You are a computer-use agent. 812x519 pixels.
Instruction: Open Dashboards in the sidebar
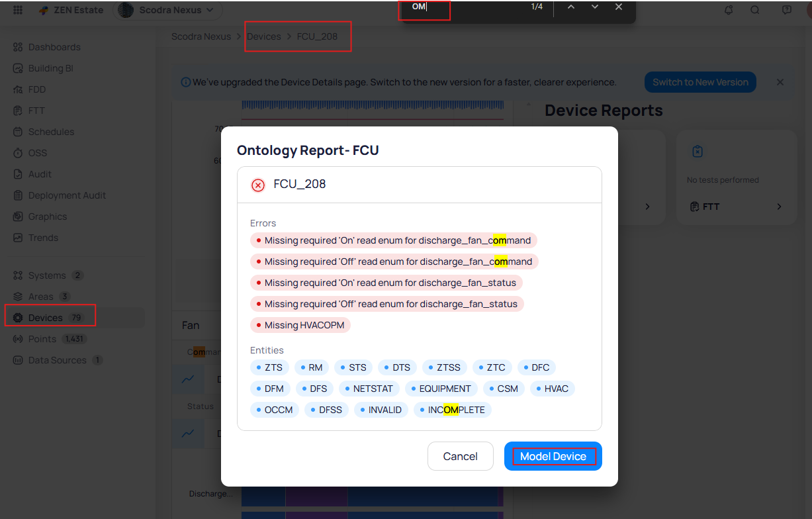(54, 47)
